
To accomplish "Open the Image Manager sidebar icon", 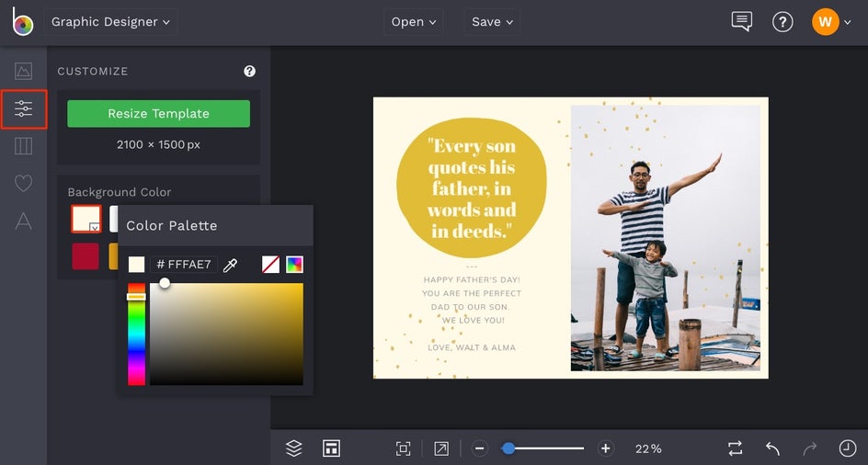I will 23,71.
